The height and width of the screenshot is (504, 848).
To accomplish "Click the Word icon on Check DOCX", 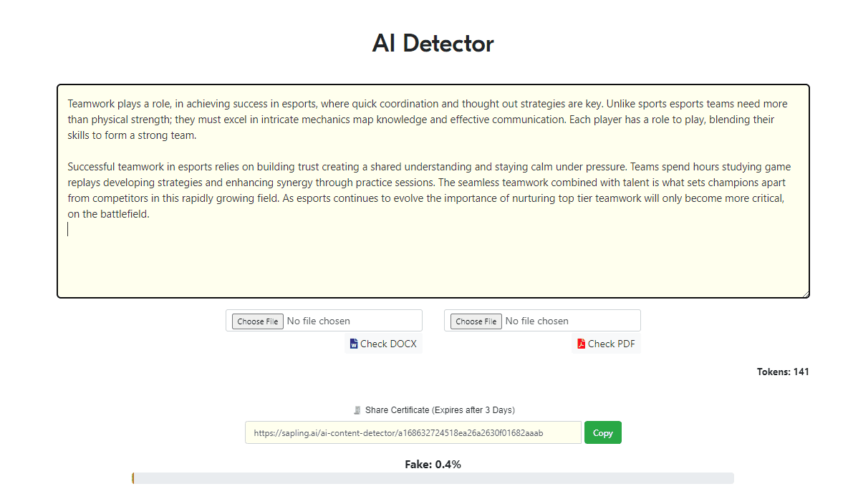I will pyautogui.click(x=353, y=344).
